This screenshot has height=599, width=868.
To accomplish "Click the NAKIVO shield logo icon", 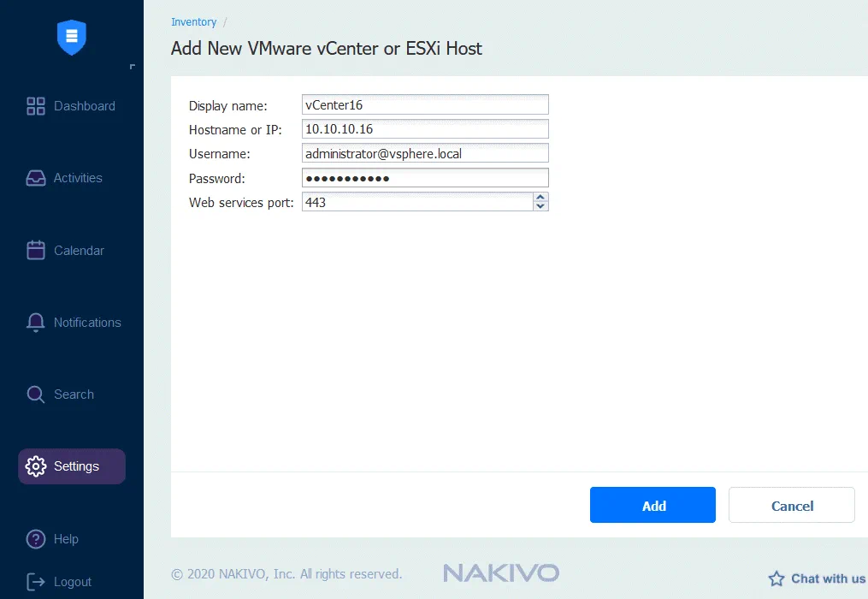I will click(x=72, y=37).
